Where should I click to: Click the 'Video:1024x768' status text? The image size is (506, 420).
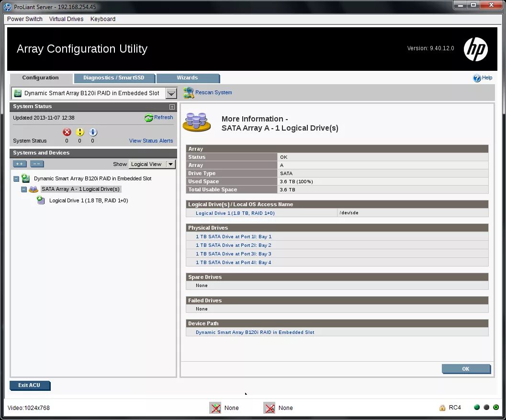[28, 408]
